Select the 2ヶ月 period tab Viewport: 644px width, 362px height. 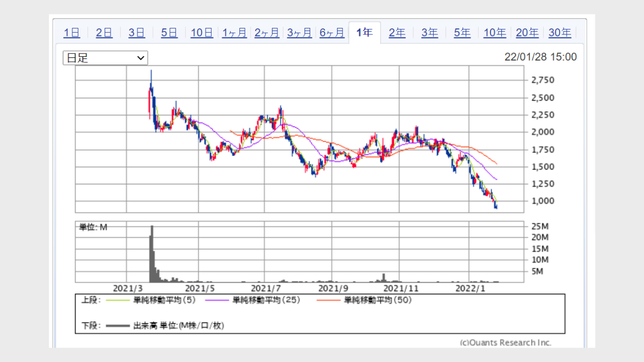(x=267, y=33)
